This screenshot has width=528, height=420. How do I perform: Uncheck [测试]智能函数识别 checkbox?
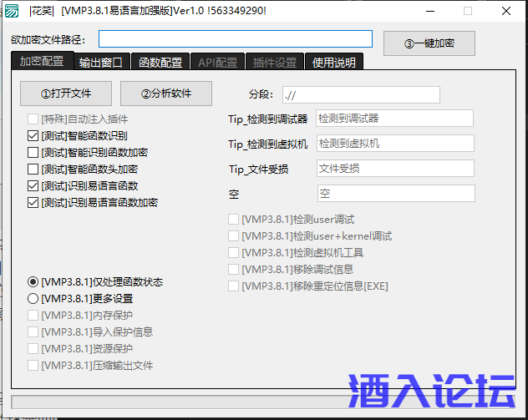33,136
